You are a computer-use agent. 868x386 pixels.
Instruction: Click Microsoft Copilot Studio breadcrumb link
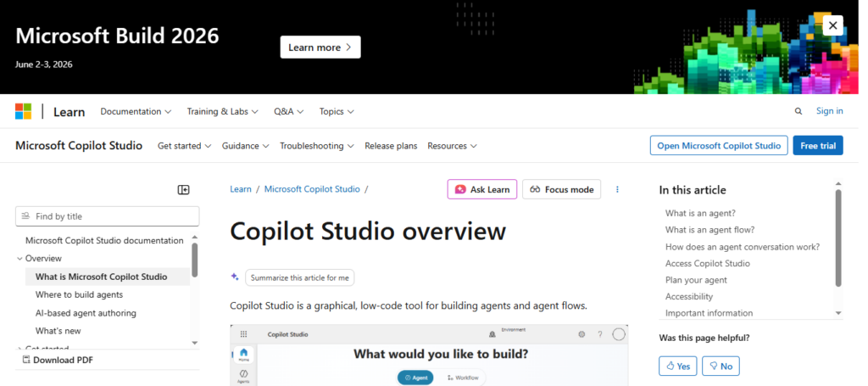click(312, 189)
